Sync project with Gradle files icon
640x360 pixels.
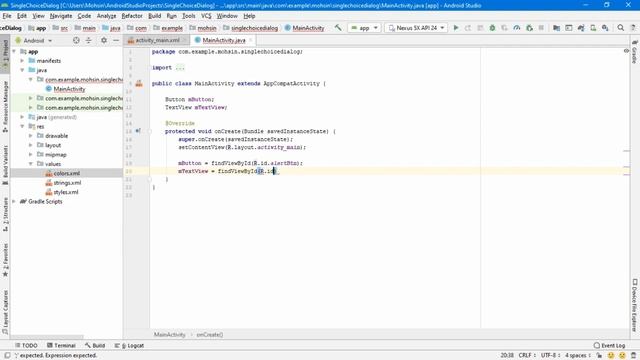[581, 28]
